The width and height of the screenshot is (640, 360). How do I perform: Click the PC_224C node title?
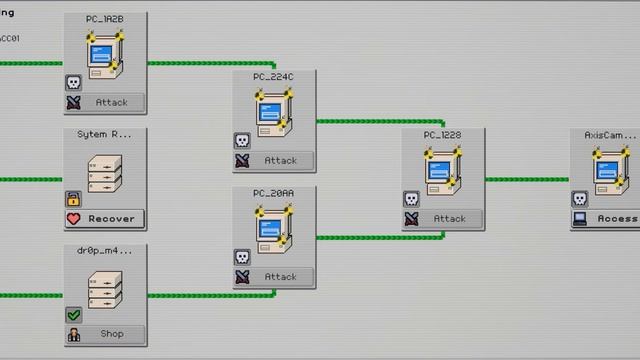coord(273,77)
